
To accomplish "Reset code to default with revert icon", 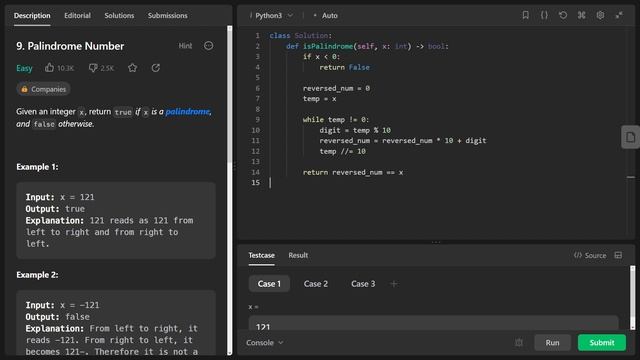I will [x=563, y=15].
